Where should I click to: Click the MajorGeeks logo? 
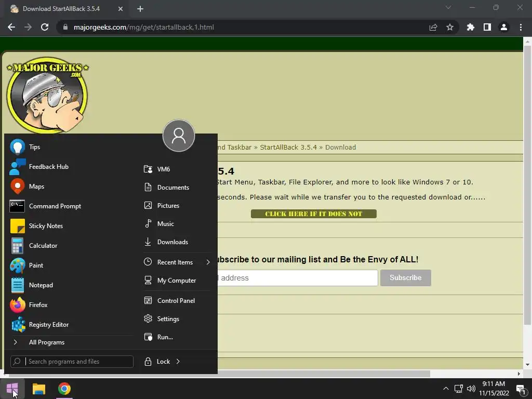(47, 96)
